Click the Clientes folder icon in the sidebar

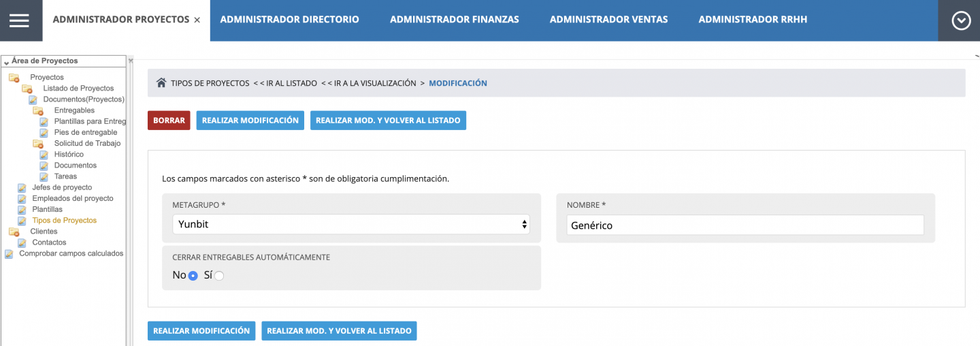tap(14, 232)
